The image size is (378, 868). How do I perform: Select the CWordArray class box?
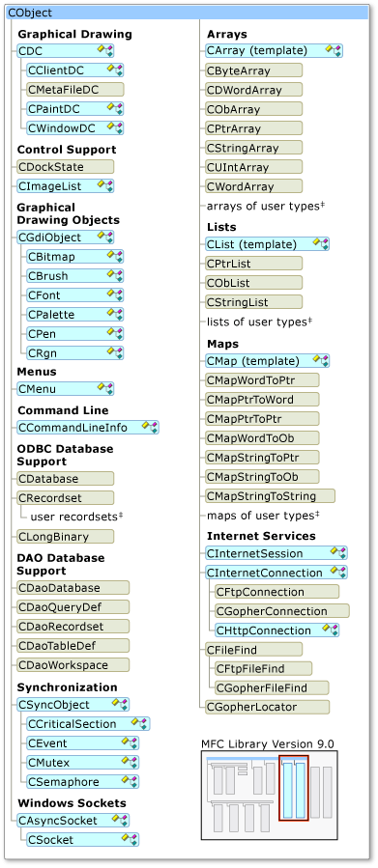click(x=254, y=186)
